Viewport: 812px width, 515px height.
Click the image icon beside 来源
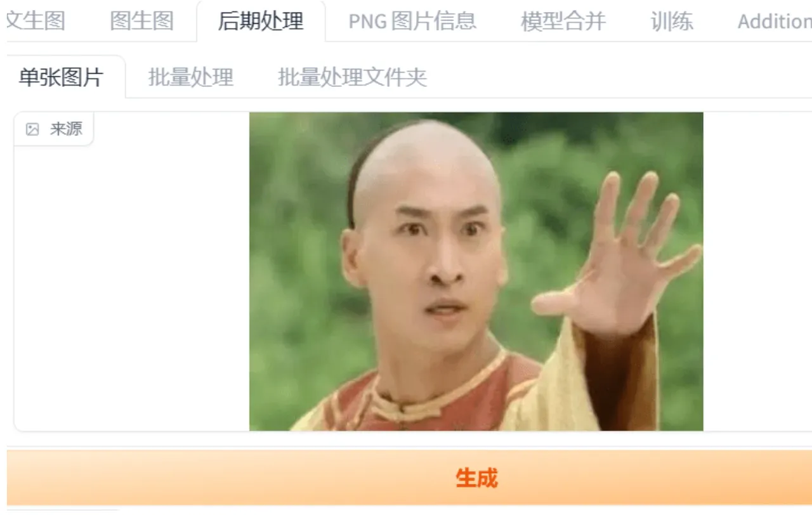coord(32,129)
